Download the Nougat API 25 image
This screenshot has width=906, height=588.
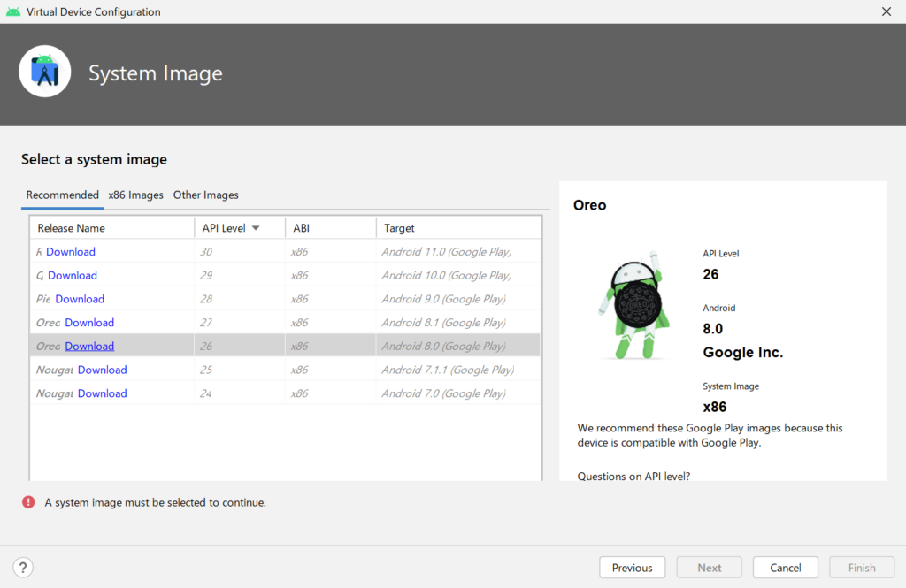pyautogui.click(x=103, y=370)
